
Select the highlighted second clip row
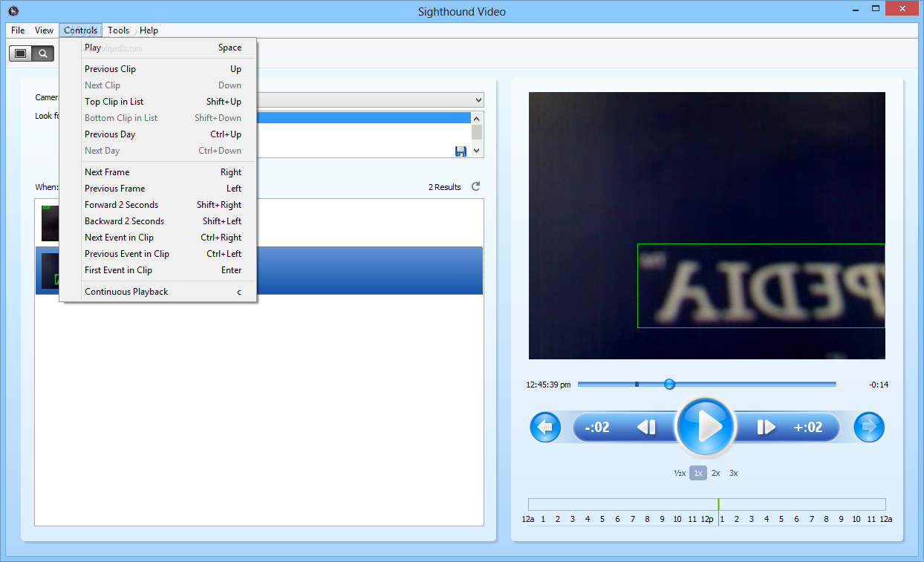[259, 270]
